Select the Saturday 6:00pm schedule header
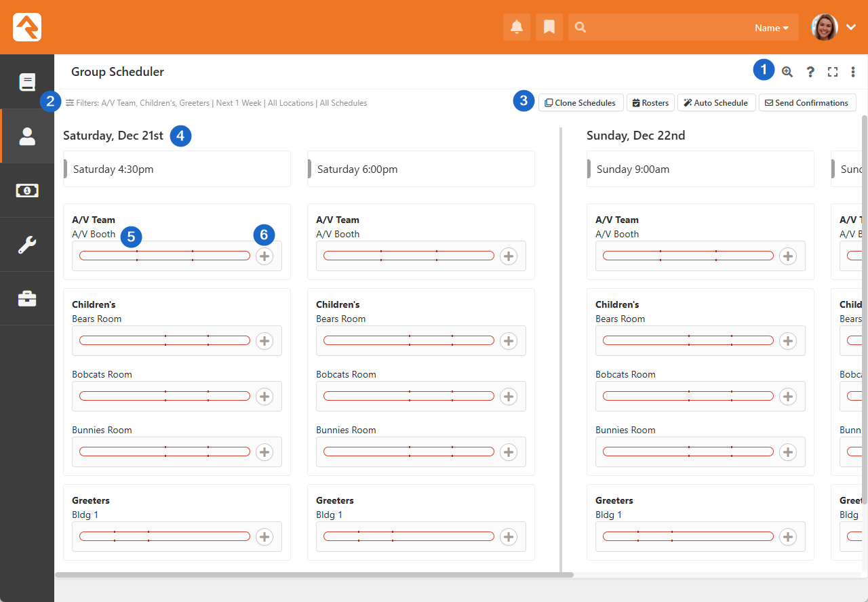The width and height of the screenshot is (868, 602). pos(421,169)
